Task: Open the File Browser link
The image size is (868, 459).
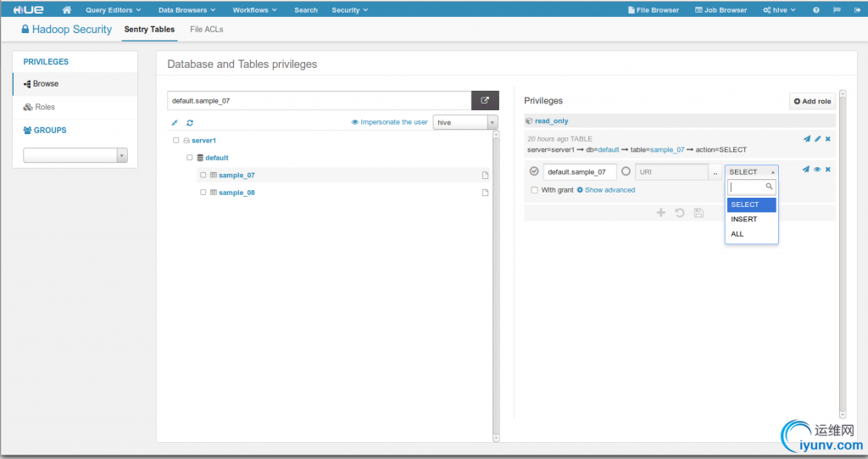Action: tap(654, 10)
